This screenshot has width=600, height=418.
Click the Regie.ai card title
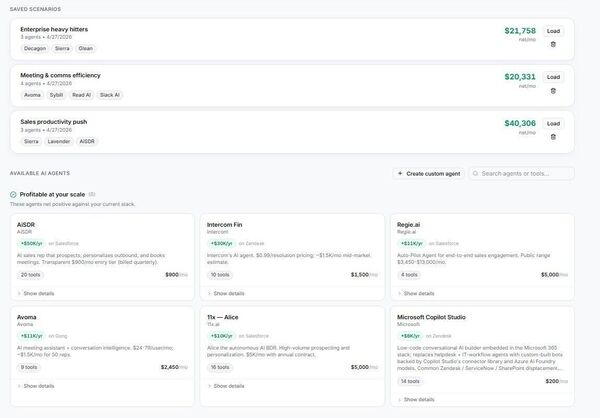point(408,225)
